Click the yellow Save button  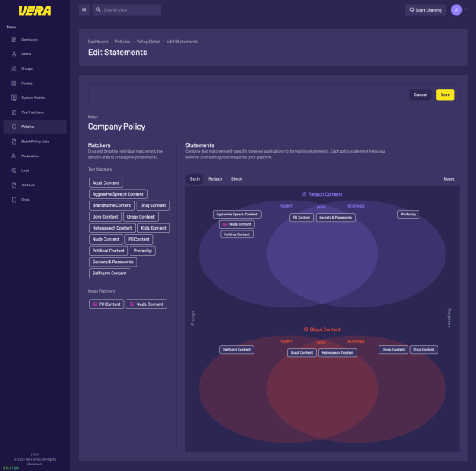coord(445,94)
